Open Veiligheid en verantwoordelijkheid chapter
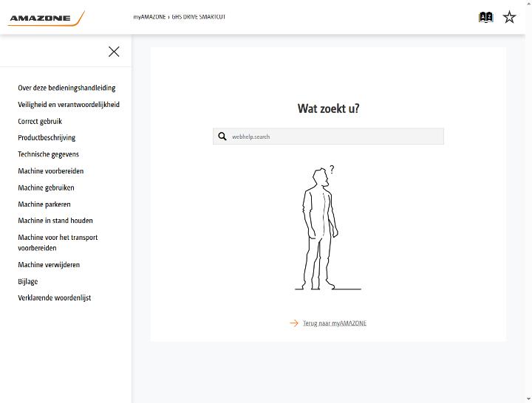532x403 pixels. 69,104
